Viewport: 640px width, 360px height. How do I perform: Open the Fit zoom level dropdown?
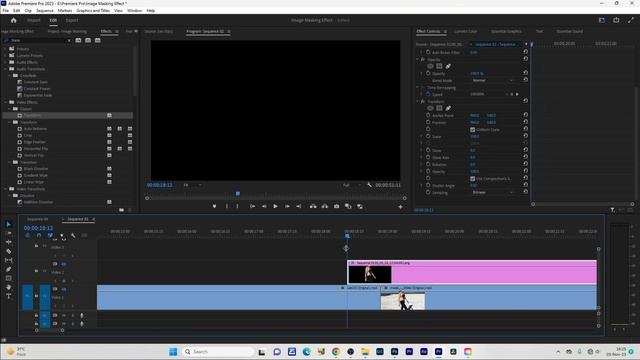click(192, 185)
